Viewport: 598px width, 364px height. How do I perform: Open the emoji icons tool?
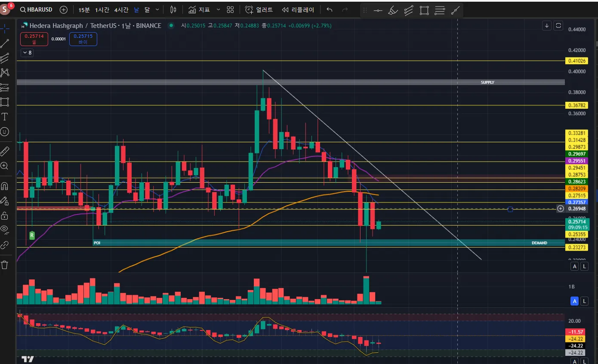(x=5, y=132)
